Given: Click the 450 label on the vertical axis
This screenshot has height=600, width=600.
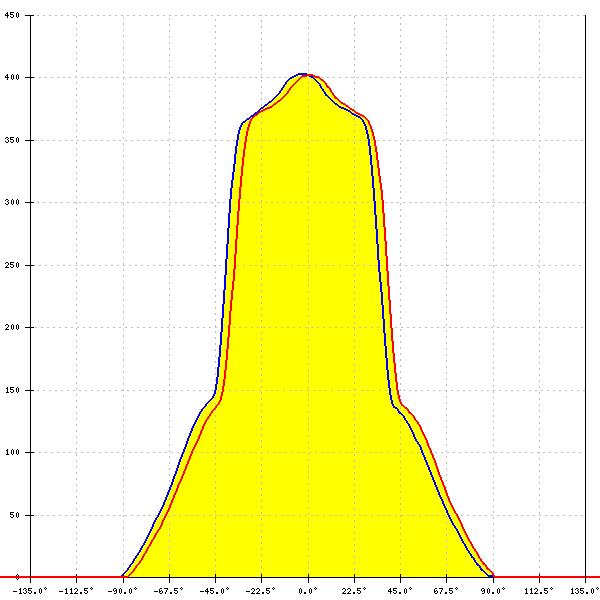Looking at the screenshot, I should (x=12, y=16).
